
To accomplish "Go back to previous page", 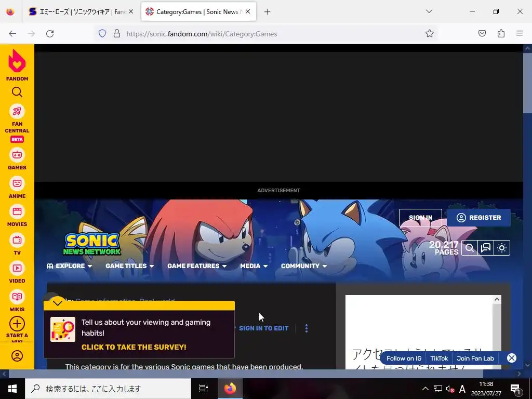I will pos(12,34).
